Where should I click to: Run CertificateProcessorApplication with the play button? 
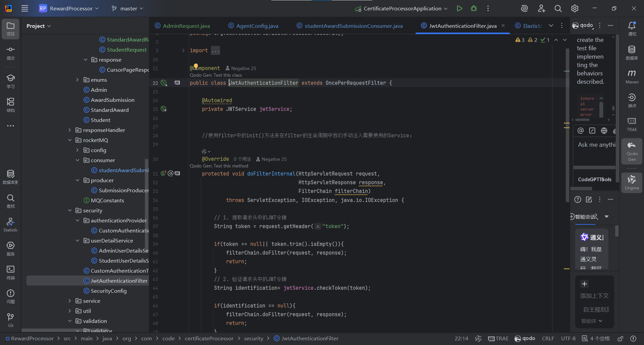[x=460, y=8]
